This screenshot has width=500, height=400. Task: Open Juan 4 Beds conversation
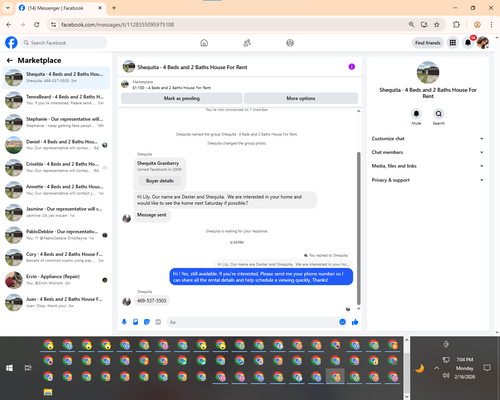coord(56,302)
